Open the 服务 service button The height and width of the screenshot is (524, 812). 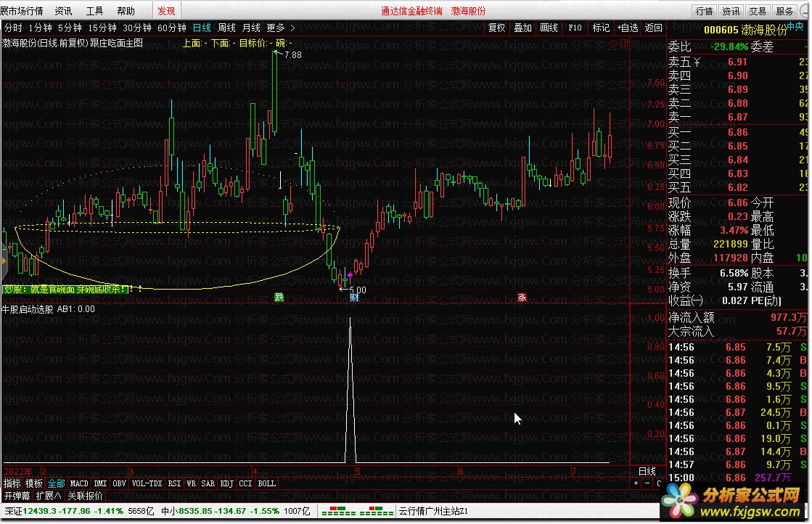(784, 12)
